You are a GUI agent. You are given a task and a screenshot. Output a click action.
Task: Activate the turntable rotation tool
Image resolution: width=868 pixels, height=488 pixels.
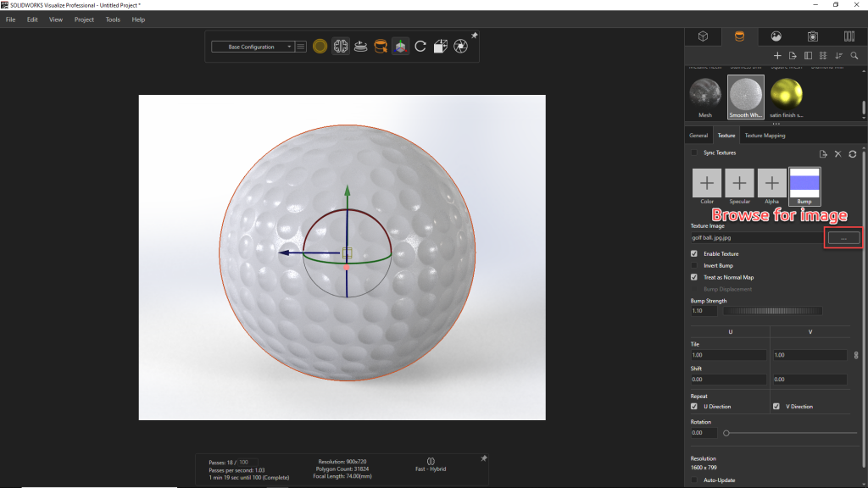coord(362,46)
